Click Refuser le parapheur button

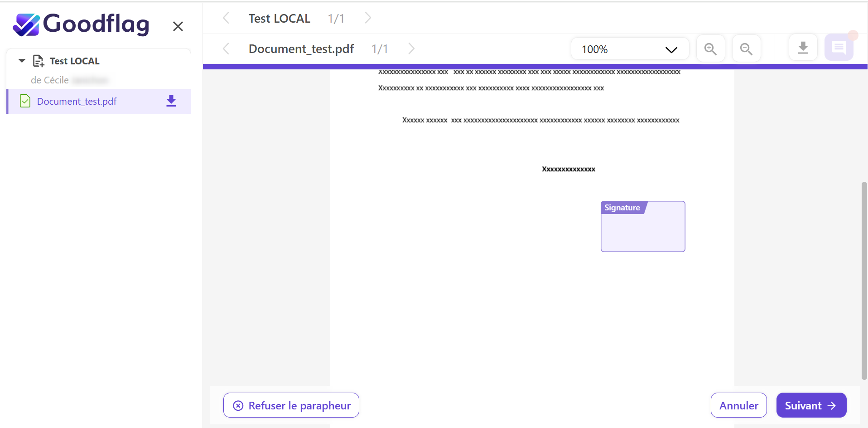point(291,405)
